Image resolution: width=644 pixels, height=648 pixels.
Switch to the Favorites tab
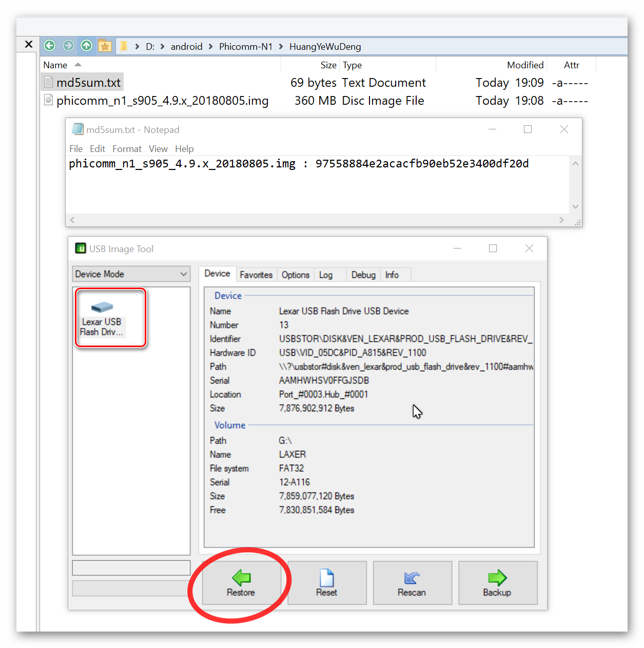point(256,275)
